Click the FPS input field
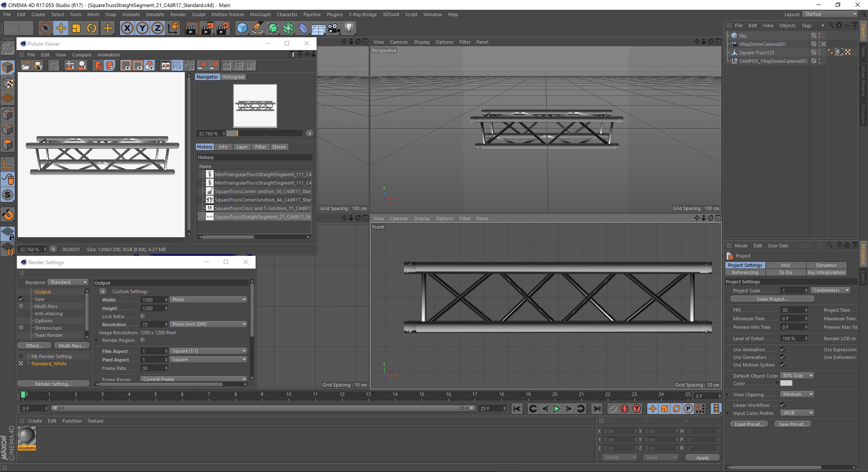 pos(794,310)
